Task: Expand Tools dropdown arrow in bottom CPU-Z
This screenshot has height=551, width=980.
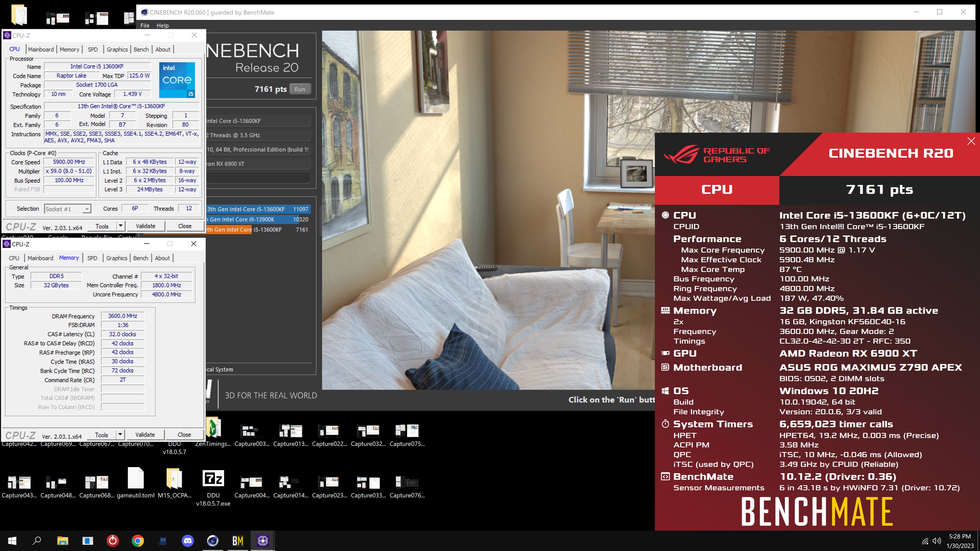Action: click(120, 434)
